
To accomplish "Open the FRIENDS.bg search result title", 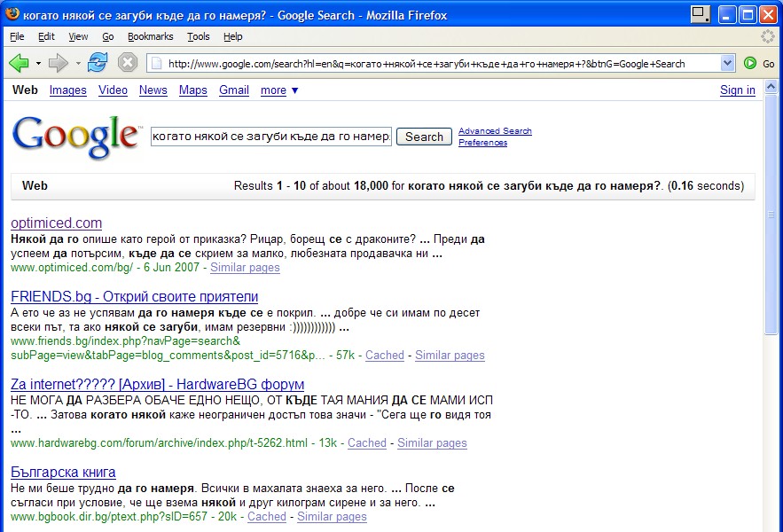I will (134, 297).
